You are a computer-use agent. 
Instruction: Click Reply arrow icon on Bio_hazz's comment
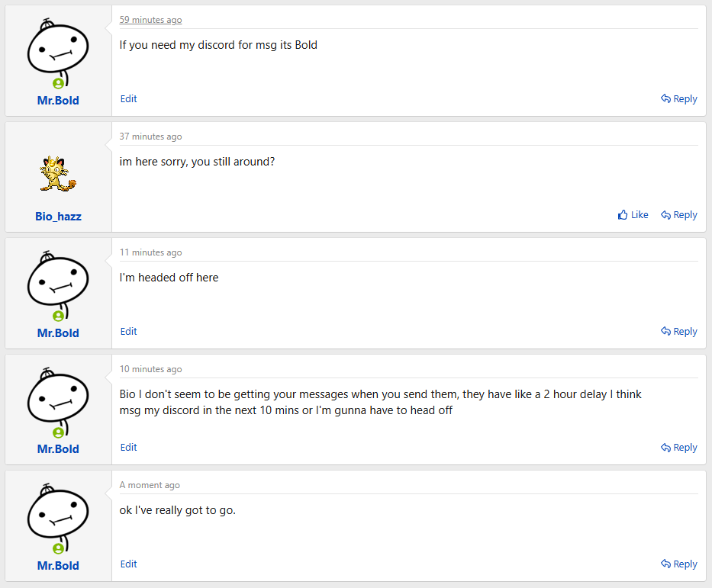pyautogui.click(x=665, y=215)
